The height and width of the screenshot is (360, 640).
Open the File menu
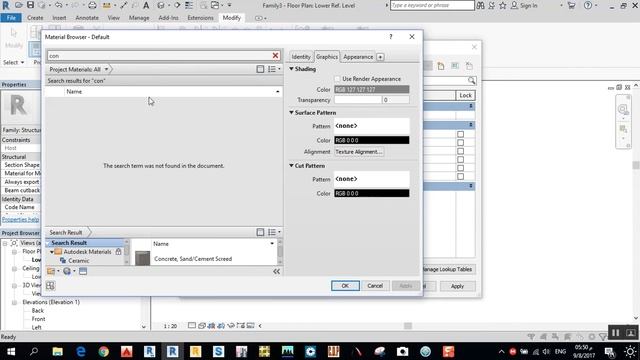tap(11, 18)
